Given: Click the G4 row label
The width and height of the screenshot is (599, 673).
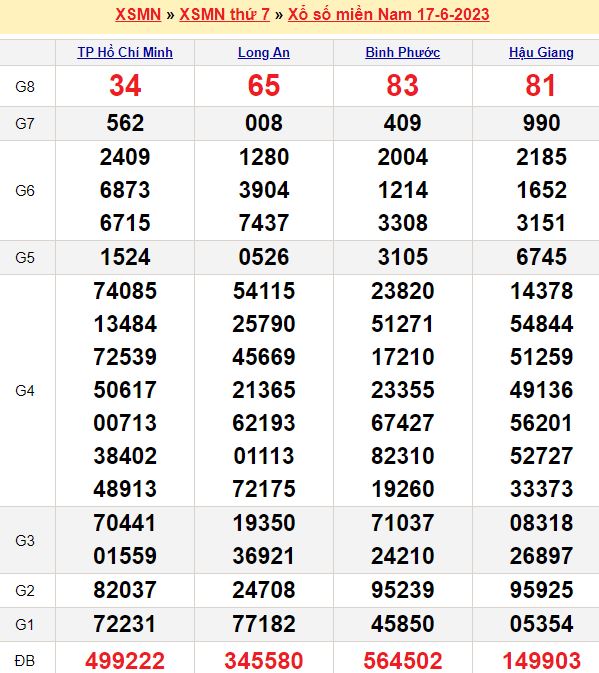Looking at the screenshot, I should [x=25, y=391].
